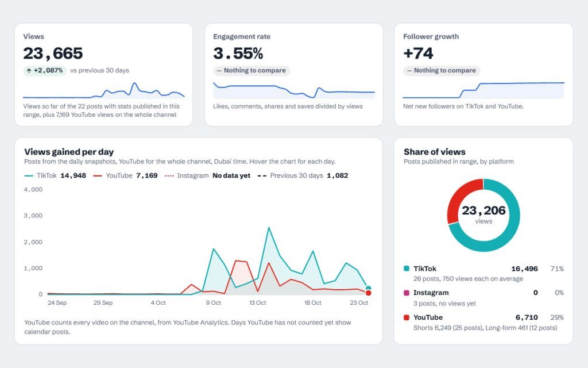Click the Instagram 0% share value
Screen dimensions: 588x368
pyautogui.click(x=559, y=293)
